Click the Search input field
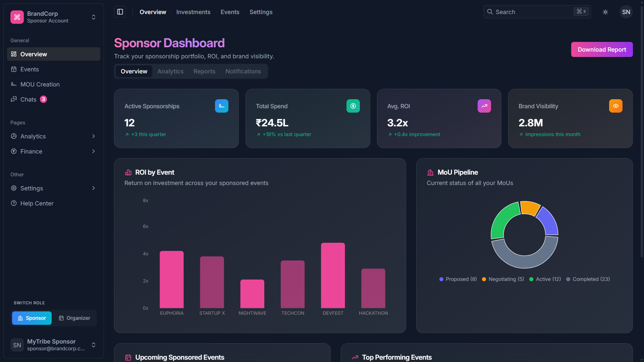Viewport: 644px width, 362px height. coord(537,12)
